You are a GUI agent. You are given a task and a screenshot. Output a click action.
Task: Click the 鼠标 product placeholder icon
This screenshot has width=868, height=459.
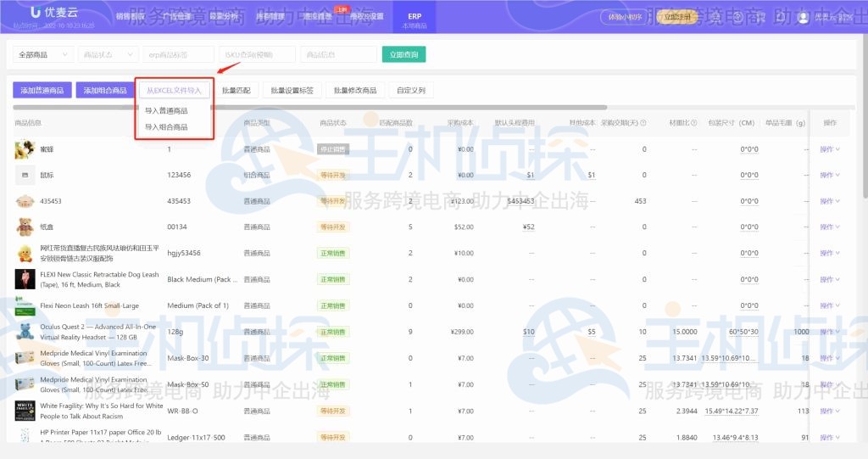[x=24, y=175]
